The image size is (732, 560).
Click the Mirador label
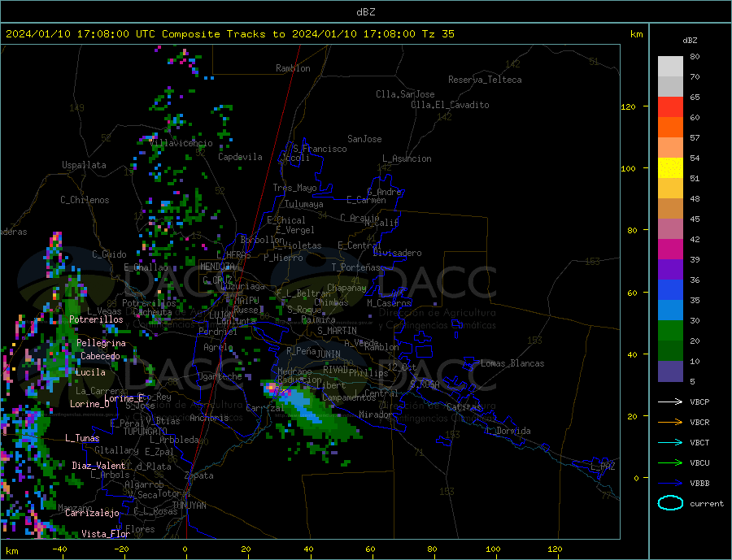point(376,415)
